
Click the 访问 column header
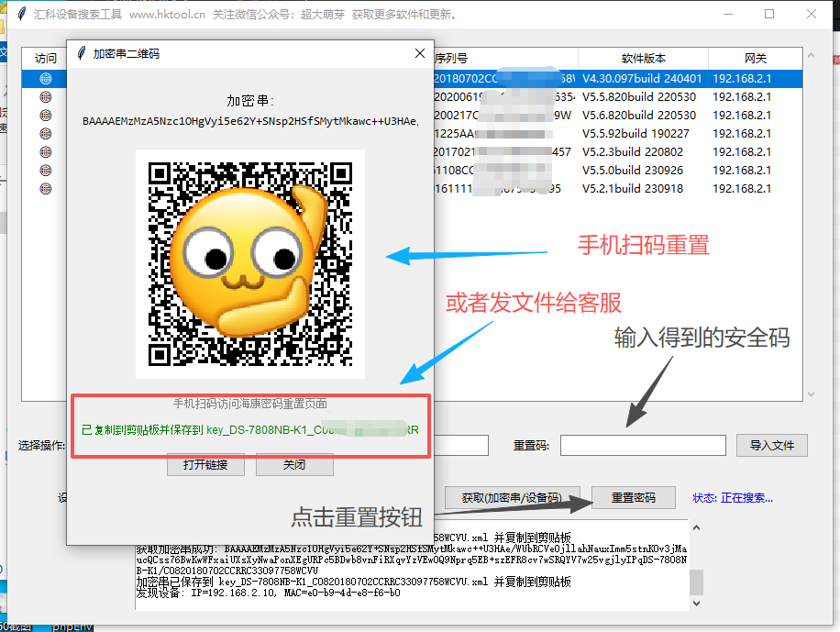(44, 58)
